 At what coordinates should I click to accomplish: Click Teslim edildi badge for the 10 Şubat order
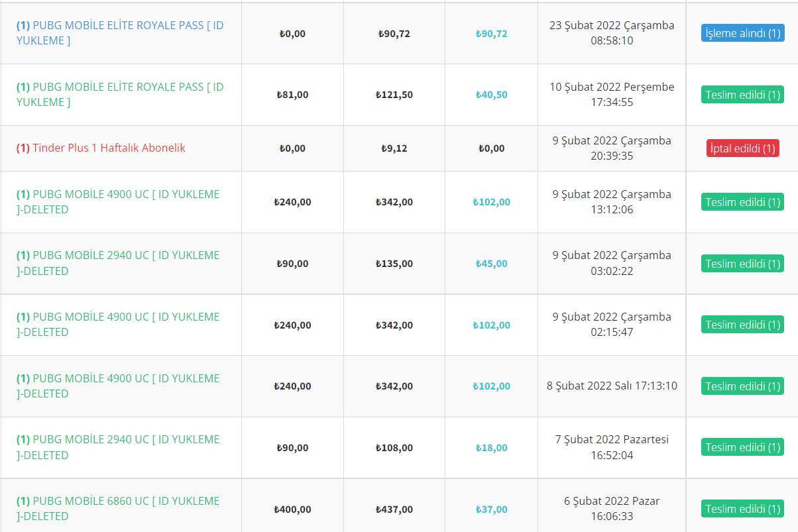point(742,95)
